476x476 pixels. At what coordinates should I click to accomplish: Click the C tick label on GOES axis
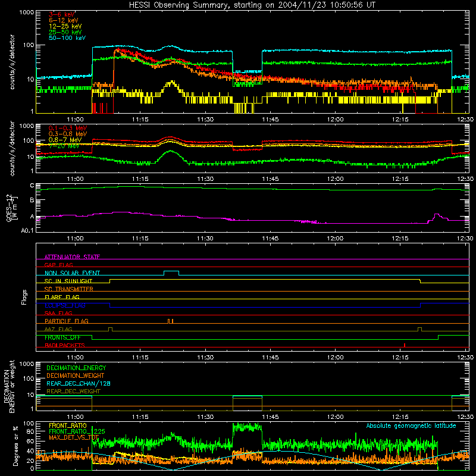click(x=32, y=186)
